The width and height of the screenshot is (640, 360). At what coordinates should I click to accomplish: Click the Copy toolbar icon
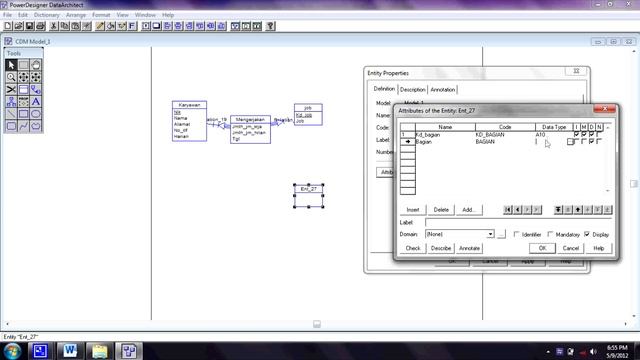(64, 26)
